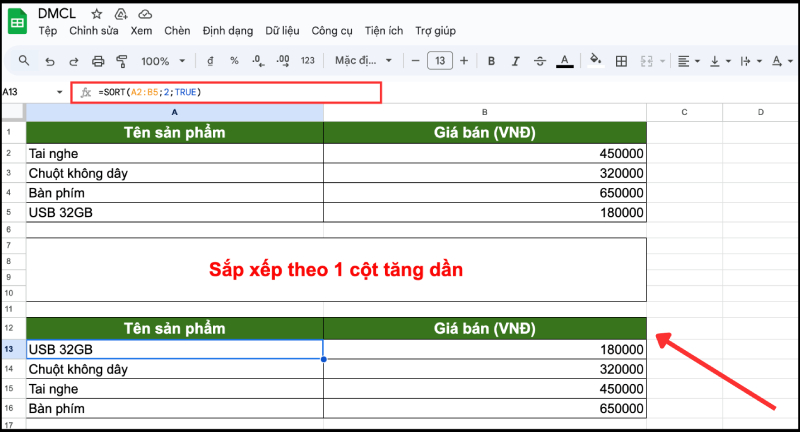Click the move-to-folder icon beside title
This screenshot has height=432, width=800.
pos(121,14)
